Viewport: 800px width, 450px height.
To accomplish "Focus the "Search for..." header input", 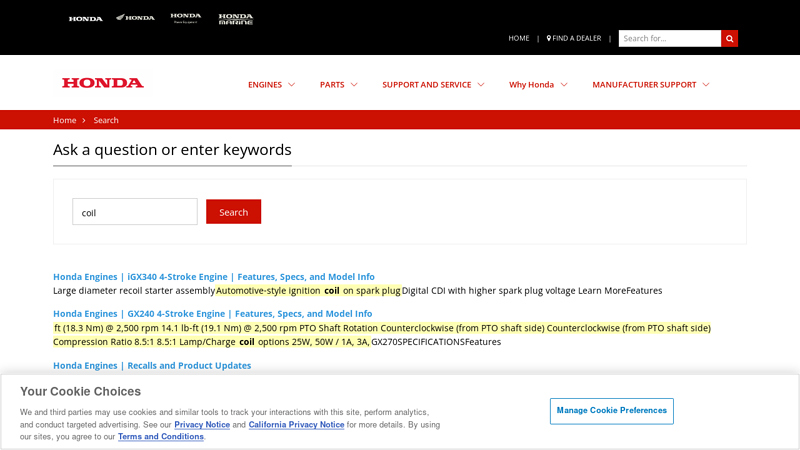I will [x=669, y=38].
